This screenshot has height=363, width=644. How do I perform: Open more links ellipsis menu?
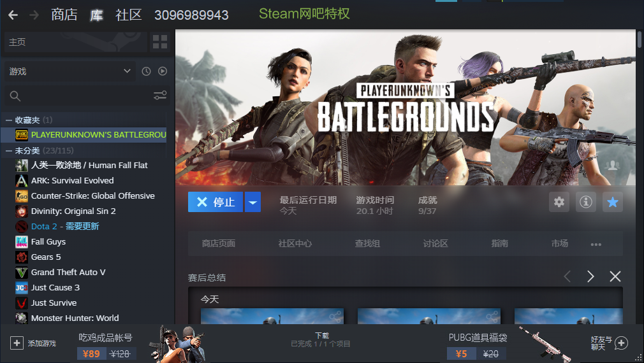pyautogui.click(x=596, y=244)
